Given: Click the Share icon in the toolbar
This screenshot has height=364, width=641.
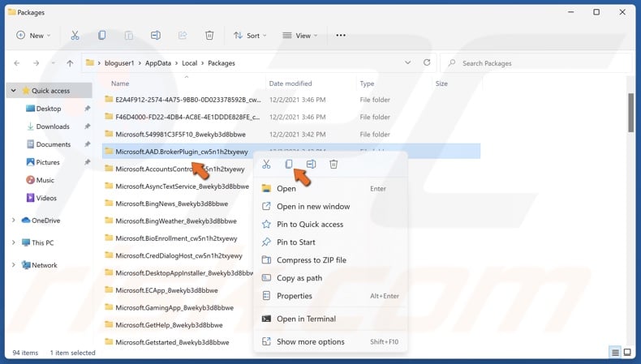Looking at the screenshot, I should click(183, 36).
